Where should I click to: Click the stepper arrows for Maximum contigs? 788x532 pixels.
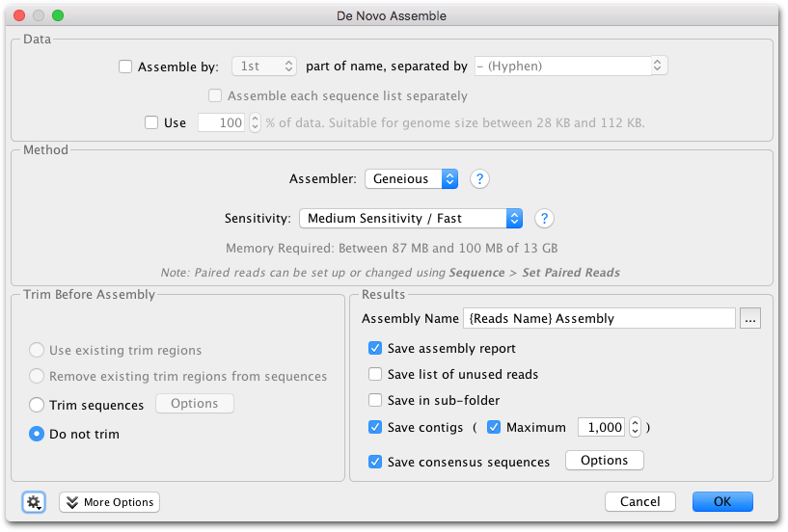[636, 428]
